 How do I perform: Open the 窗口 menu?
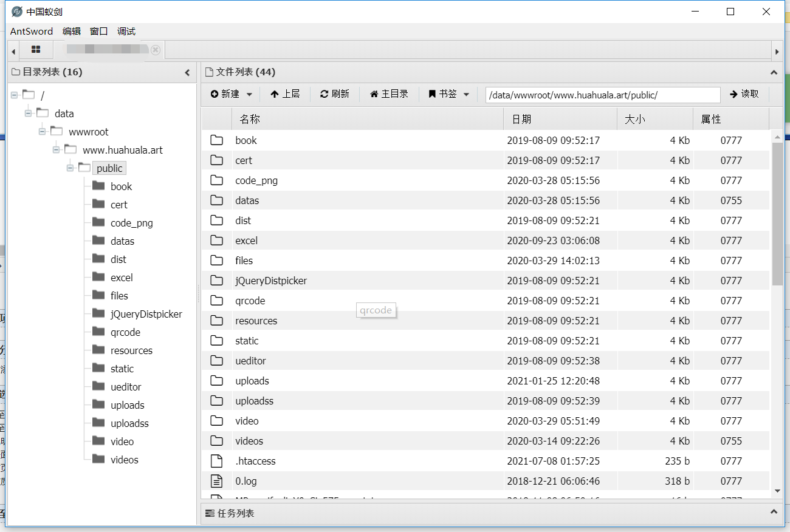(x=99, y=32)
